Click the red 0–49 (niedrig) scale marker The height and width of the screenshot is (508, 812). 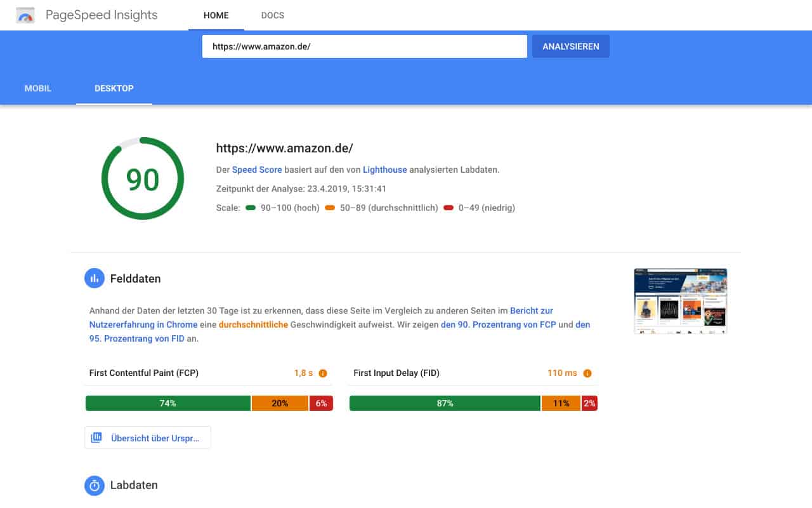point(449,208)
